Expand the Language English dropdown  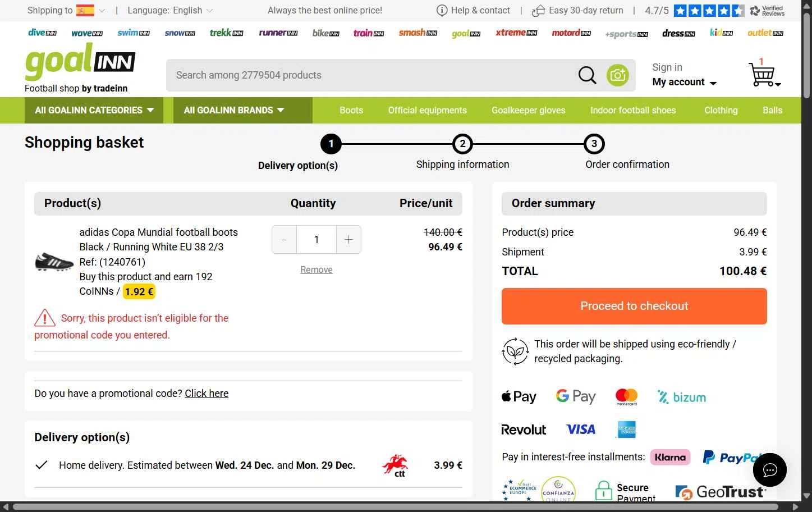[171, 10]
